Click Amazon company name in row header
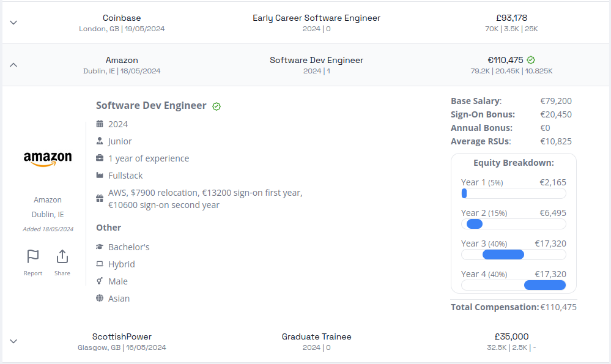 [122, 60]
